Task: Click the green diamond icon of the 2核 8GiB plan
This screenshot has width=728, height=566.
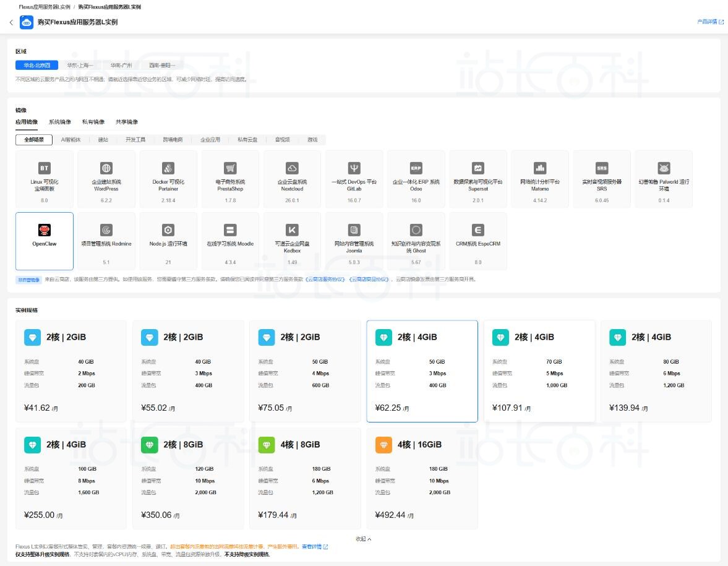Action: [x=150, y=445]
